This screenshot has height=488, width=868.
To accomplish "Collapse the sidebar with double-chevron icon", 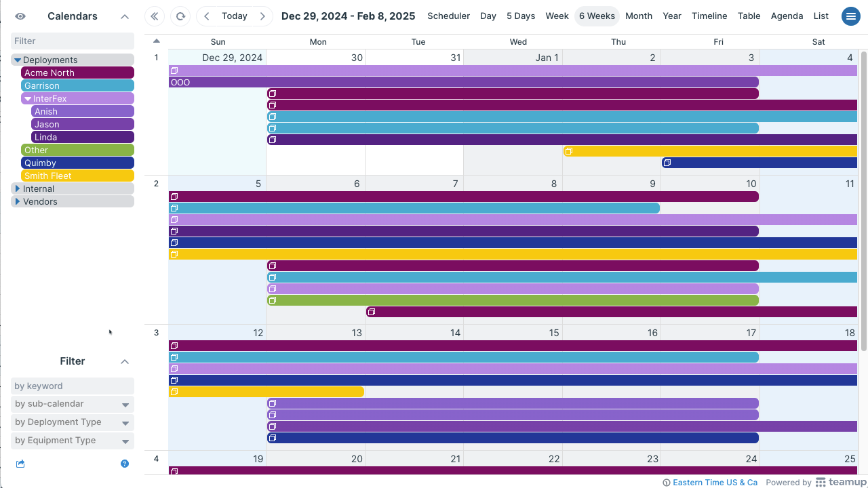I will [x=155, y=16].
